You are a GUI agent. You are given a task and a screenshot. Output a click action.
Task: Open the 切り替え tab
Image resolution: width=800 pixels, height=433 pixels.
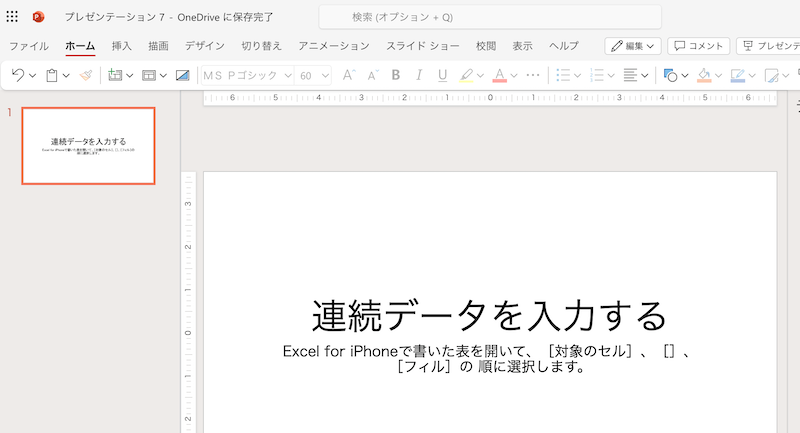click(262, 46)
